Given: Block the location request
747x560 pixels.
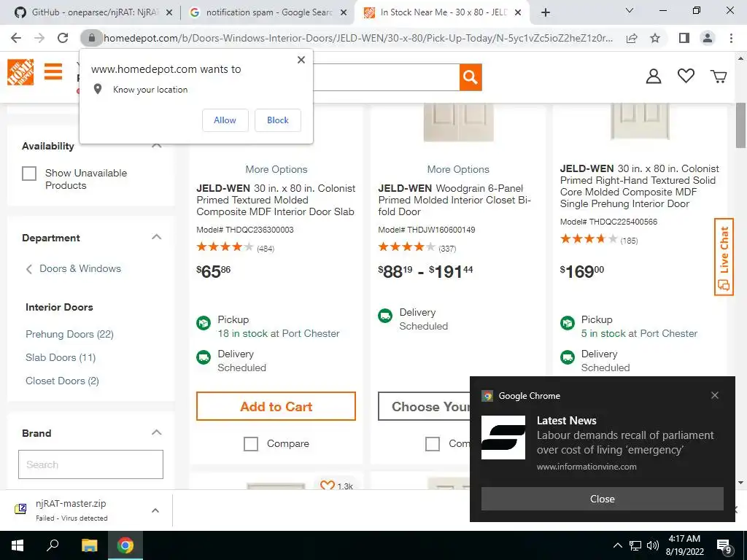Looking at the screenshot, I should tap(278, 120).
